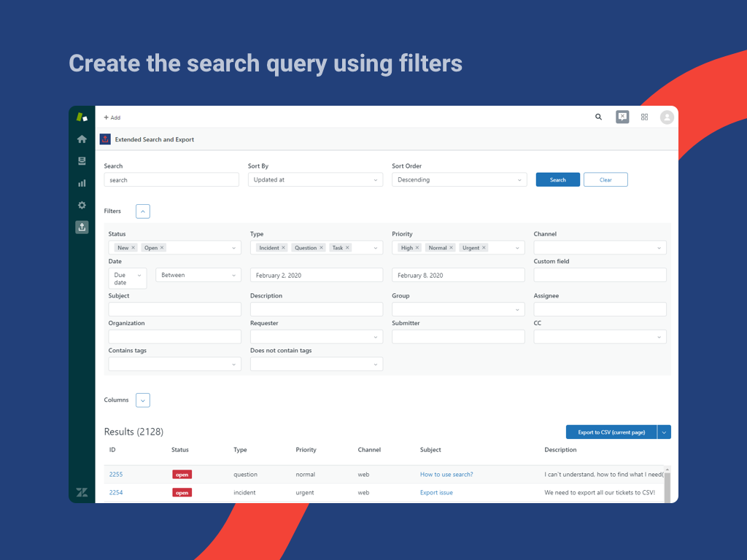
Task: Remove the Urgent priority filter chip
Action: (x=484, y=247)
